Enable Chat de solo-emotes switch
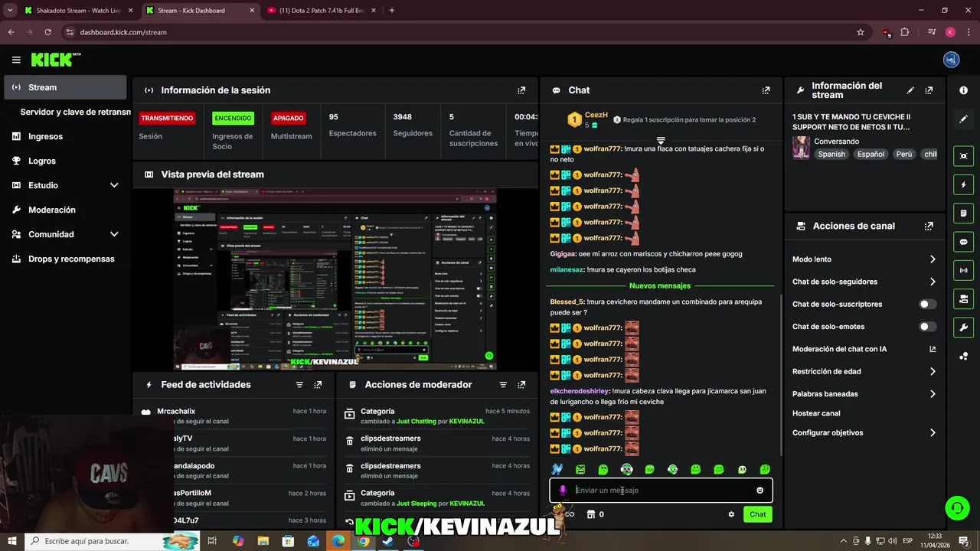 point(927,327)
